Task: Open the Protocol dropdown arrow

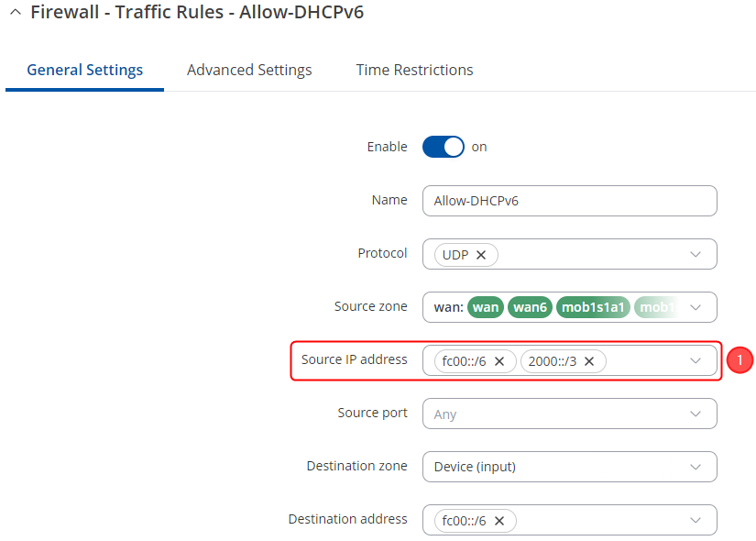Action: click(696, 254)
